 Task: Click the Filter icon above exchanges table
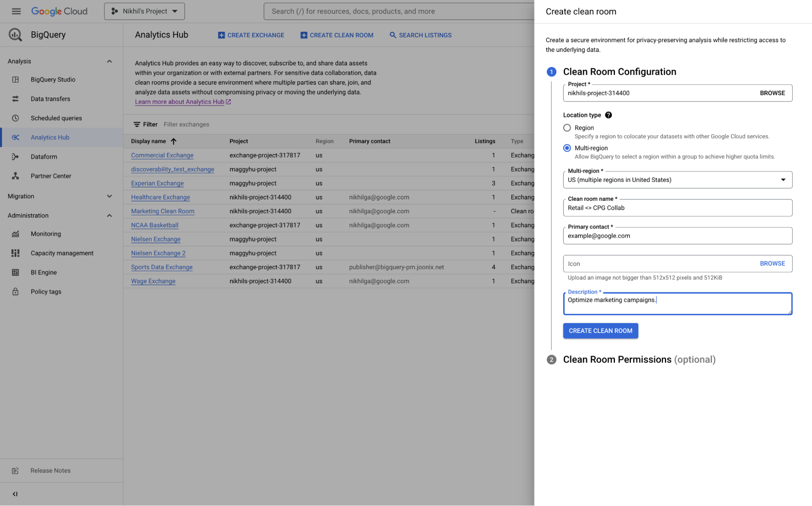point(137,124)
